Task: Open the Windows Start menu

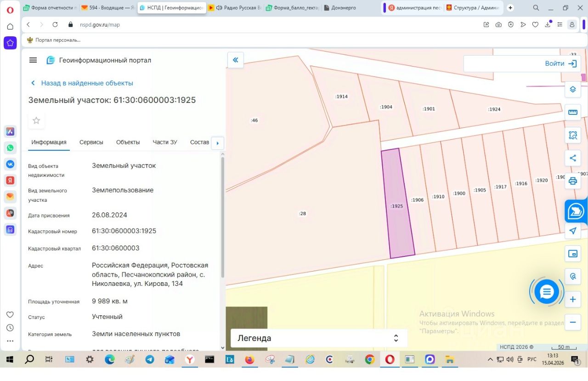Action: coord(10,359)
